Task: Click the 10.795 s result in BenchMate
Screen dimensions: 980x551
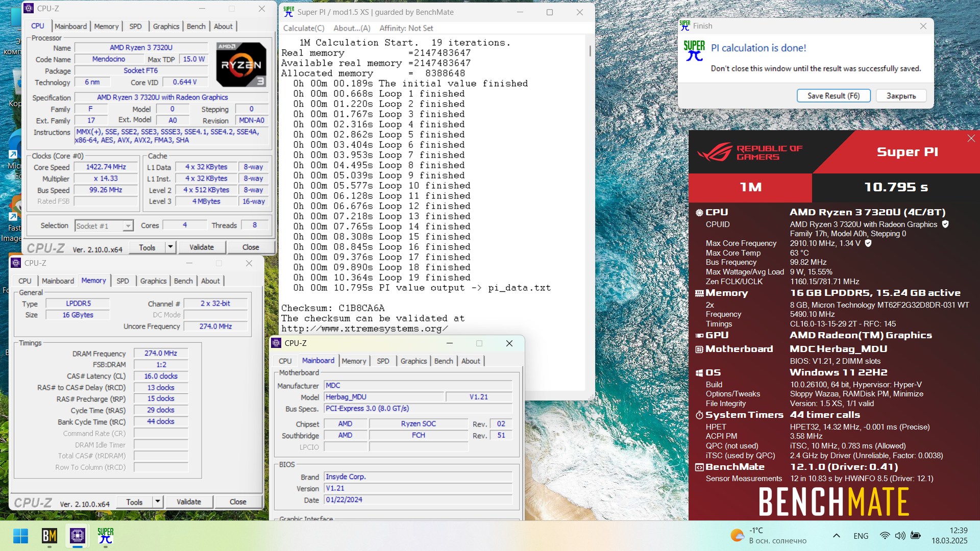Action: [x=896, y=187]
